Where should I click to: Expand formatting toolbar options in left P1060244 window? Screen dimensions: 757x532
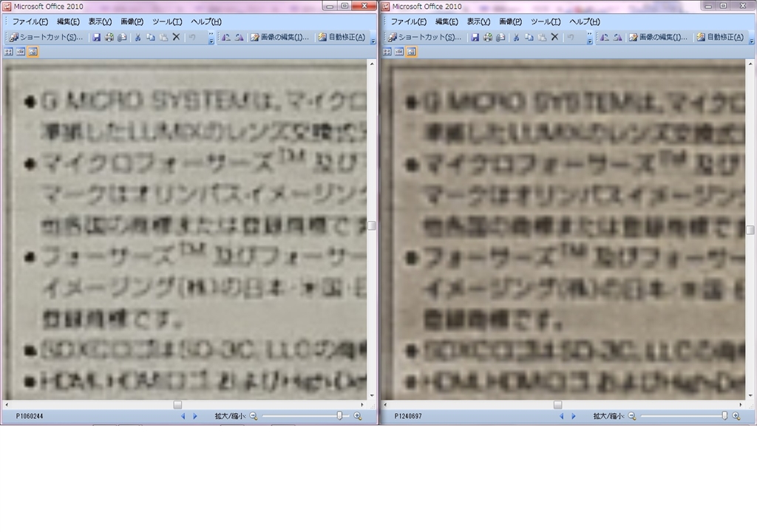click(x=373, y=38)
